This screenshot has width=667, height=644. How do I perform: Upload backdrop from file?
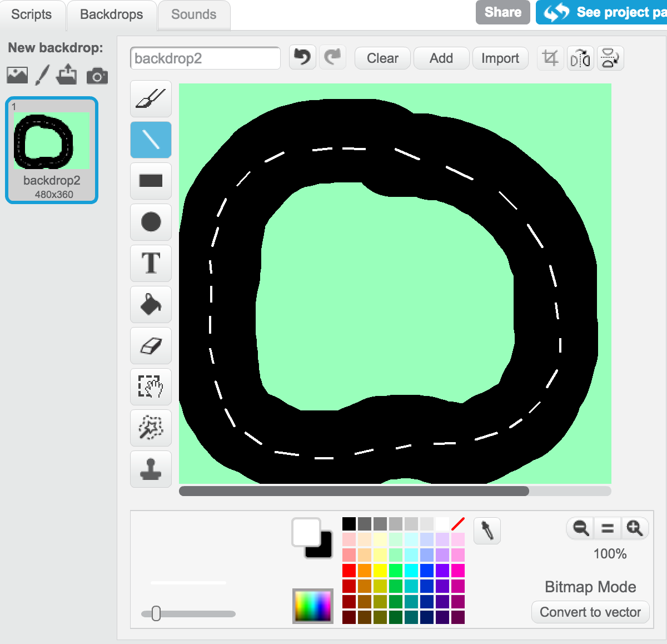pyautogui.click(x=67, y=75)
